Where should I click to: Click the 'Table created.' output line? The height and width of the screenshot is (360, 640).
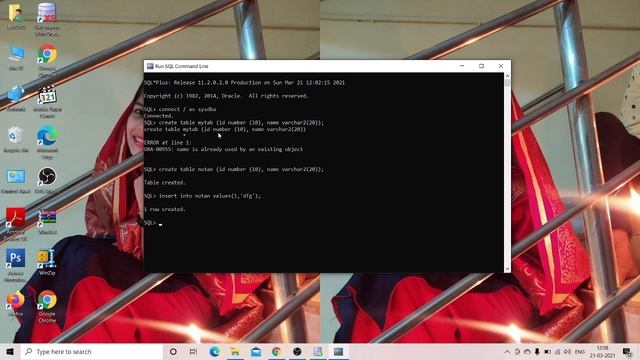point(164,182)
